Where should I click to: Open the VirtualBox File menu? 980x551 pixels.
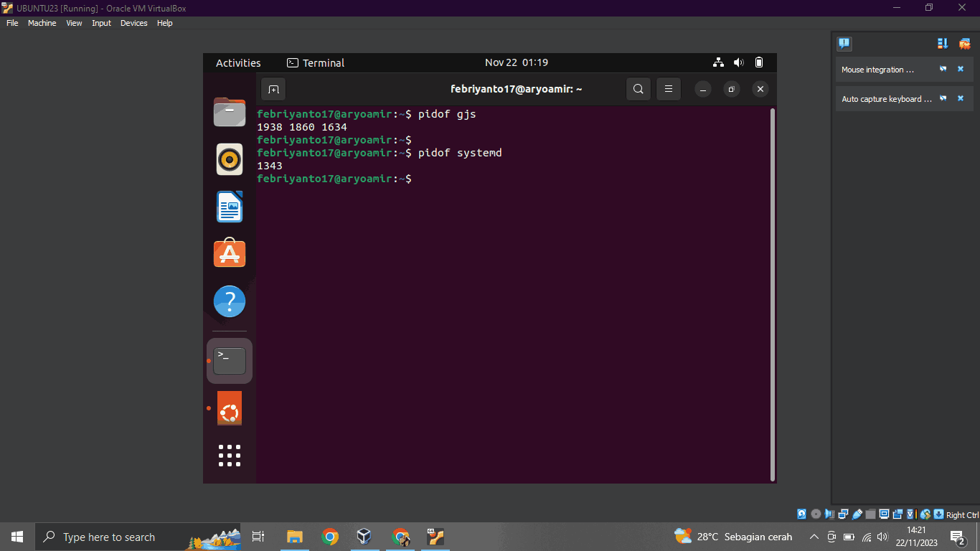click(x=12, y=23)
